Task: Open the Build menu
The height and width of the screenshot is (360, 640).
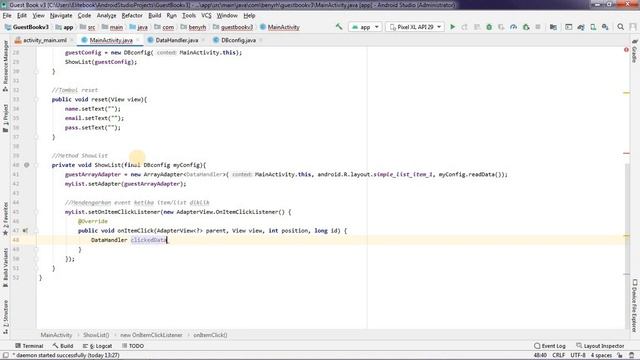Action: point(154,16)
